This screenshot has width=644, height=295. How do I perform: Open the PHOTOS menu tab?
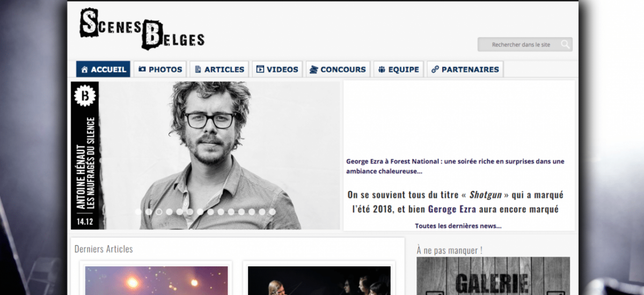tap(160, 69)
